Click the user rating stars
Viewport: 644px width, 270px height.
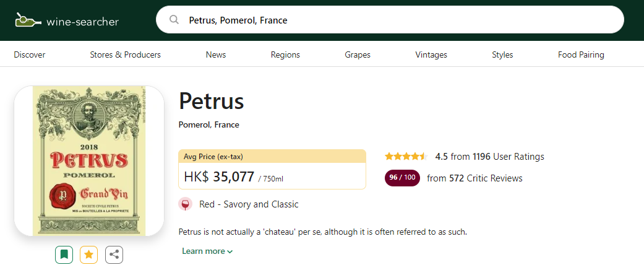[406, 157]
